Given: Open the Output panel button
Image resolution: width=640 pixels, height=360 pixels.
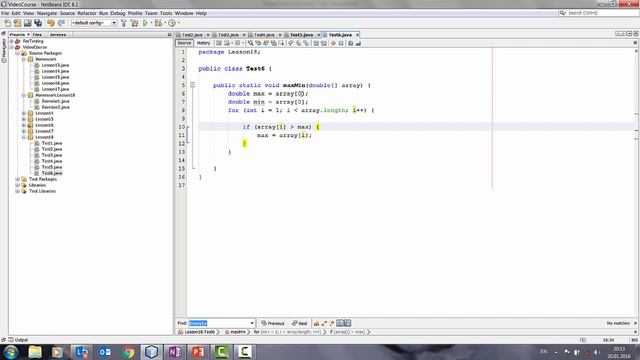Looking at the screenshot, I should coord(18,340).
